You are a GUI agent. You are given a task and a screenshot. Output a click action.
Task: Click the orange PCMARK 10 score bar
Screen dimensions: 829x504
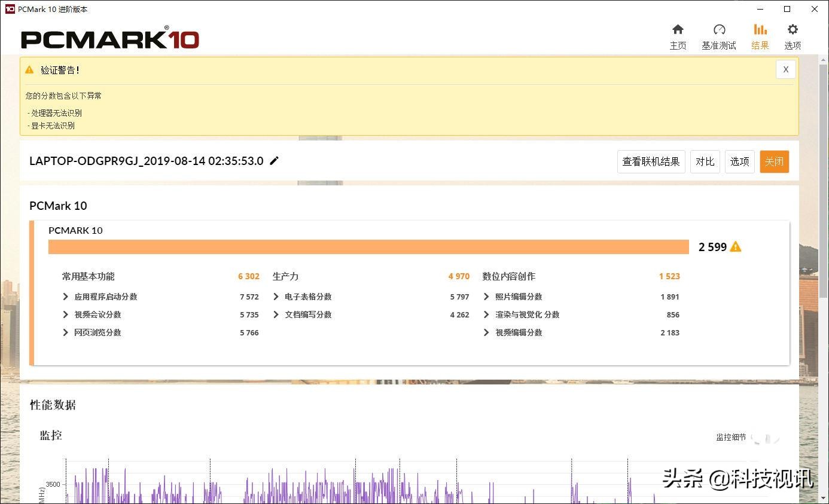368,247
